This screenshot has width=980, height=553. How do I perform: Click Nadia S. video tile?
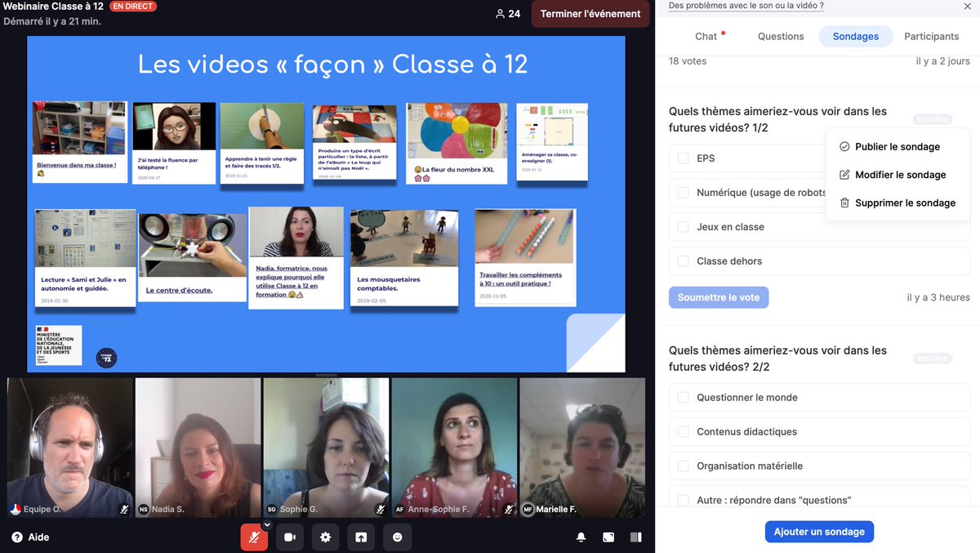click(198, 447)
